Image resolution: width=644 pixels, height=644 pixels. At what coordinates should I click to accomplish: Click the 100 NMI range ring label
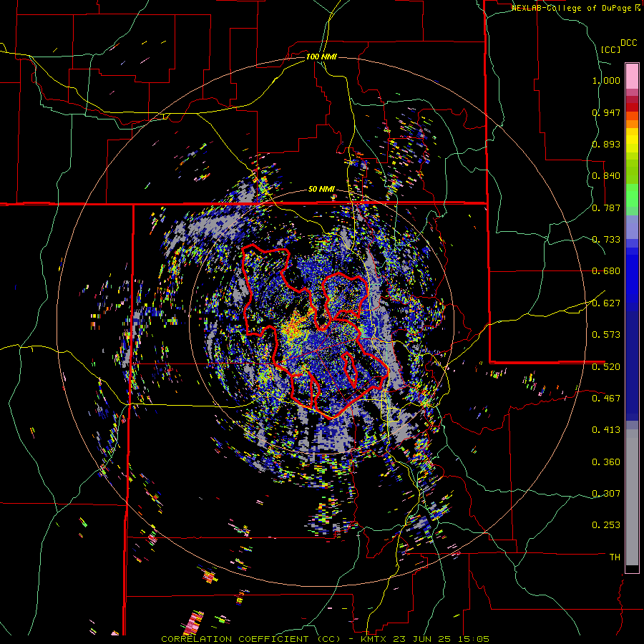pyautogui.click(x=321, y=57)
